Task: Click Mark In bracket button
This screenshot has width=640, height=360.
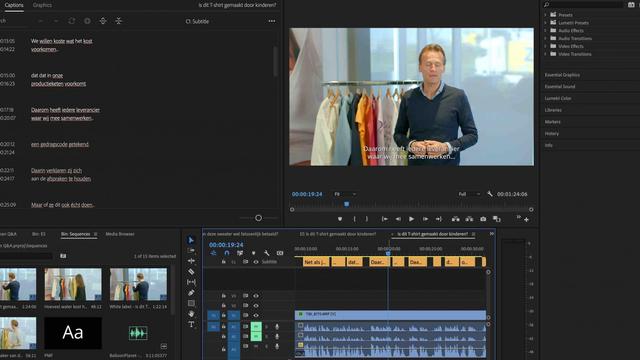Action: [x=354, y=219]
